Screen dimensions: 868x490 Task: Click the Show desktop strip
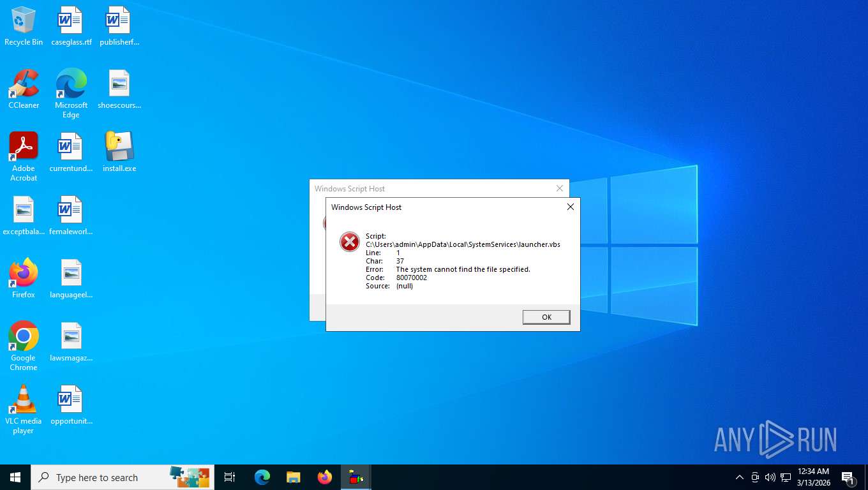pyautogui.click(x=866, y=477)
